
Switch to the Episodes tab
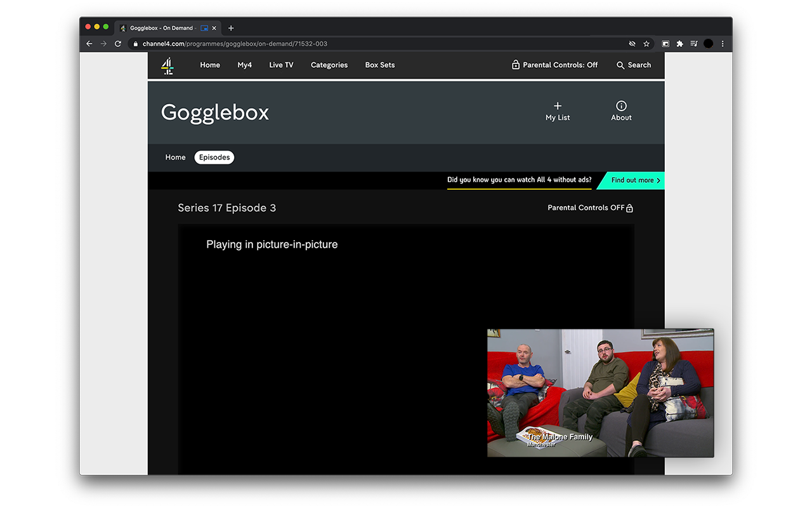pyautogui.click(x=214, y=157)
